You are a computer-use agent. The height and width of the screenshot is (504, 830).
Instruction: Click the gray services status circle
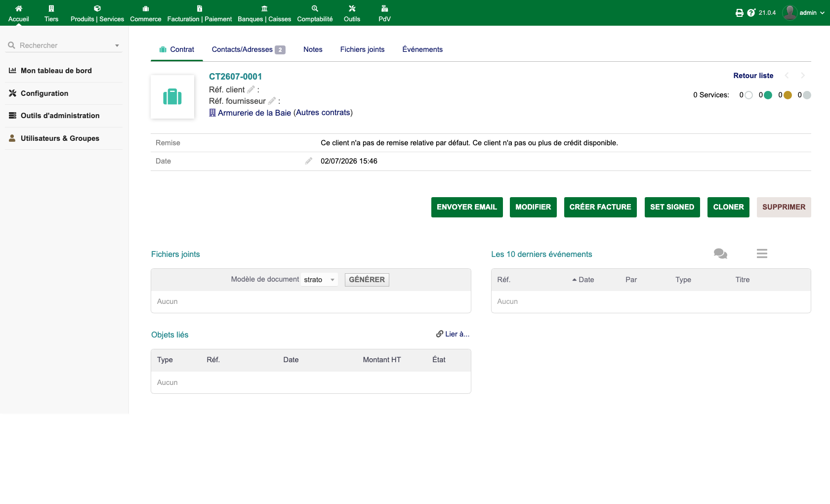807,95
